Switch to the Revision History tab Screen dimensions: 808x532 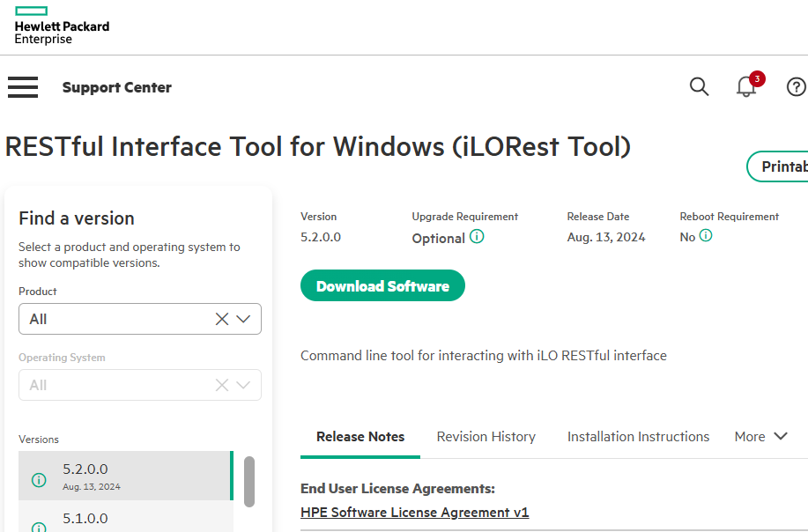486,437
